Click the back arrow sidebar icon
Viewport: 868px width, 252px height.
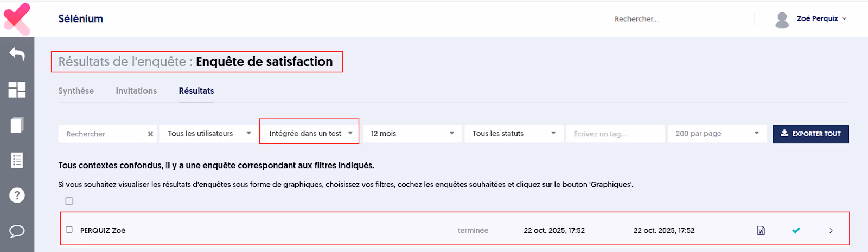click(x=17, y=54)
